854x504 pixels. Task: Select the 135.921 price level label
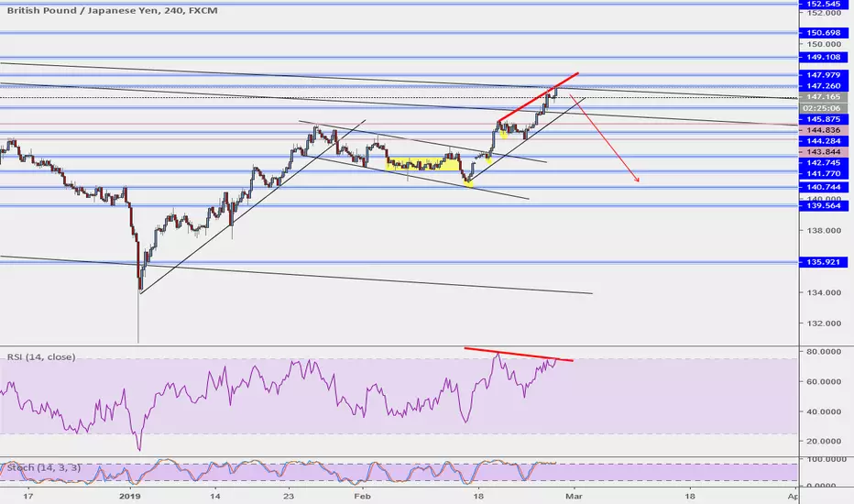[823, 262]
